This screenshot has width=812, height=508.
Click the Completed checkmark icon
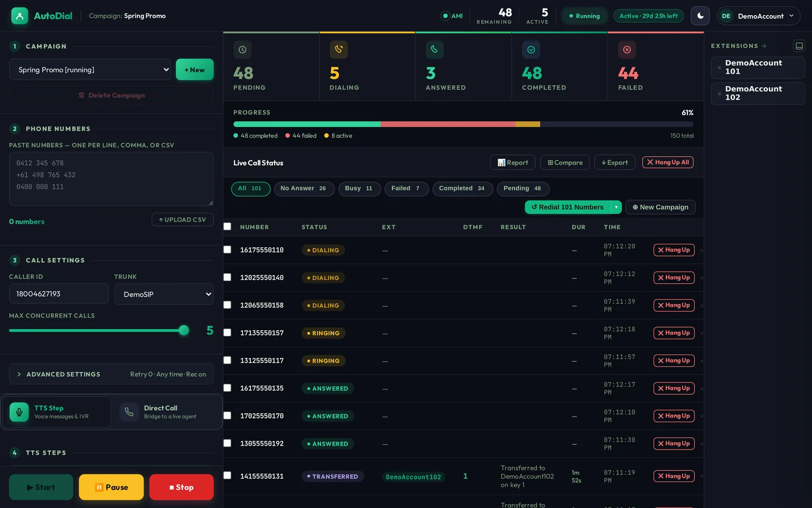coord(531,50)
